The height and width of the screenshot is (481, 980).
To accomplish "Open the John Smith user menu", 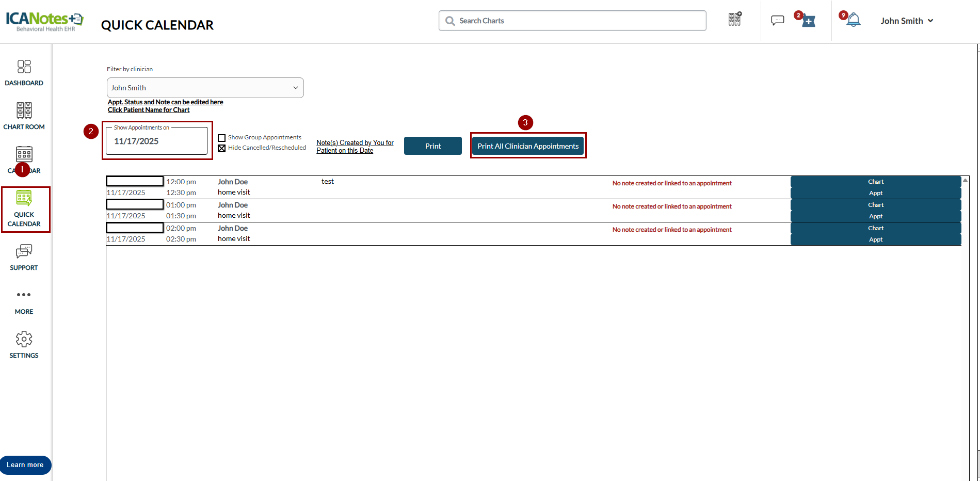I will pos(907,21).
